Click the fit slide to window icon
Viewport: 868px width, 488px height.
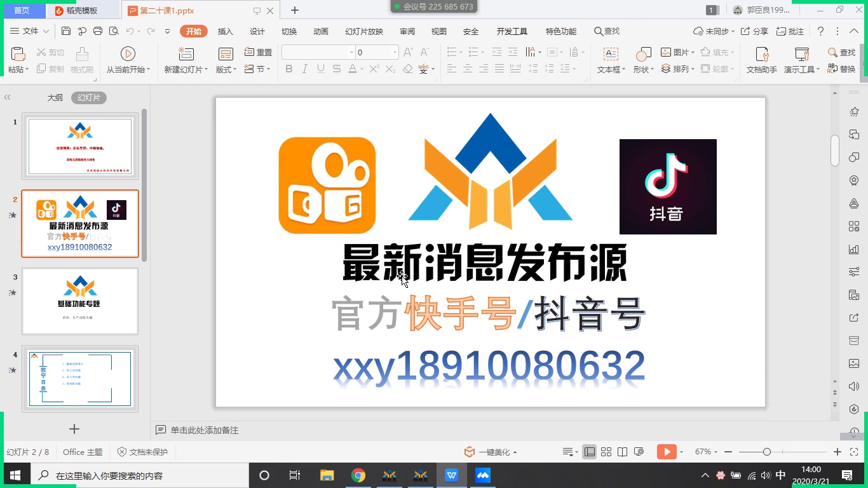tap(854, 452)
